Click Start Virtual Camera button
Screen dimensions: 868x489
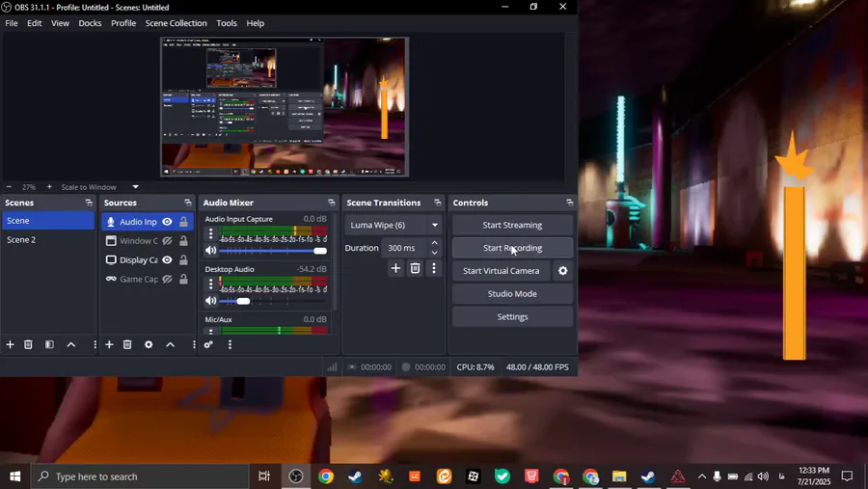pos(501,271)
